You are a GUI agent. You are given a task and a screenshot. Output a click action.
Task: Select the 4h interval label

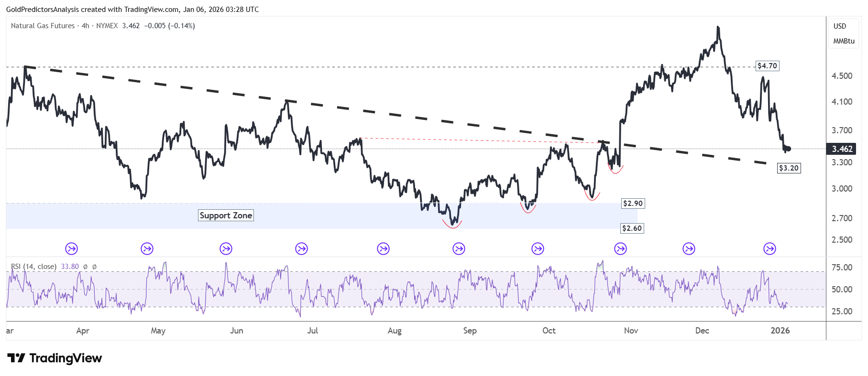click(x=86, y=26)
